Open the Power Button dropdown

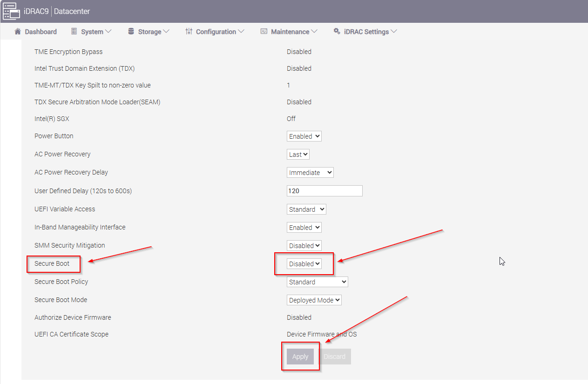(x=304, y=136)
